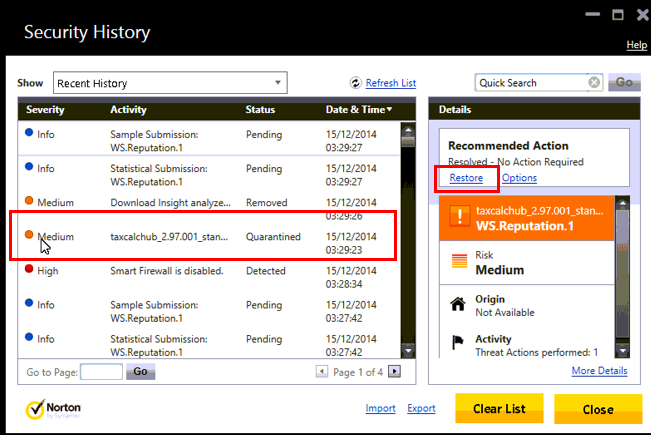
Task: Click the Restore link
Action: coord(466,178)
